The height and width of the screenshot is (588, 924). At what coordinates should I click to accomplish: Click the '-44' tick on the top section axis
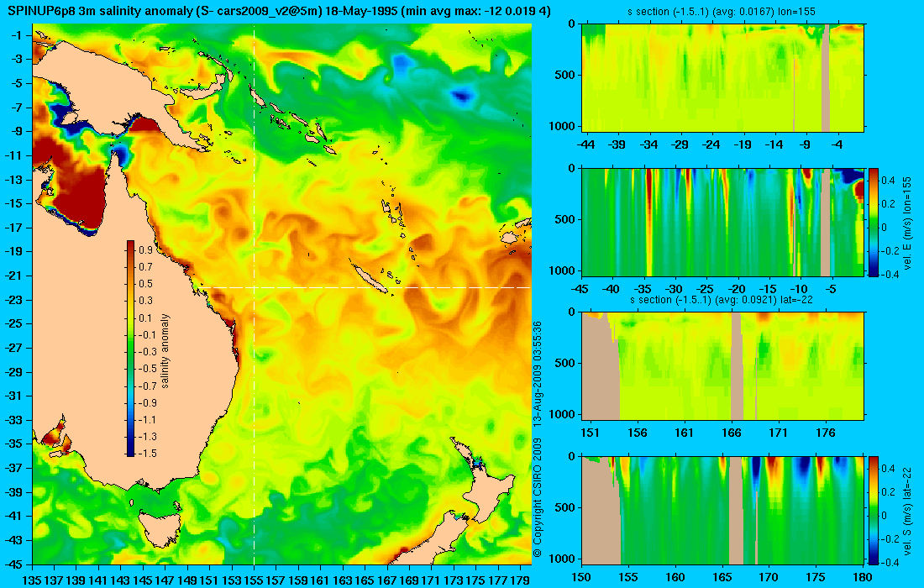click(585, 144)
